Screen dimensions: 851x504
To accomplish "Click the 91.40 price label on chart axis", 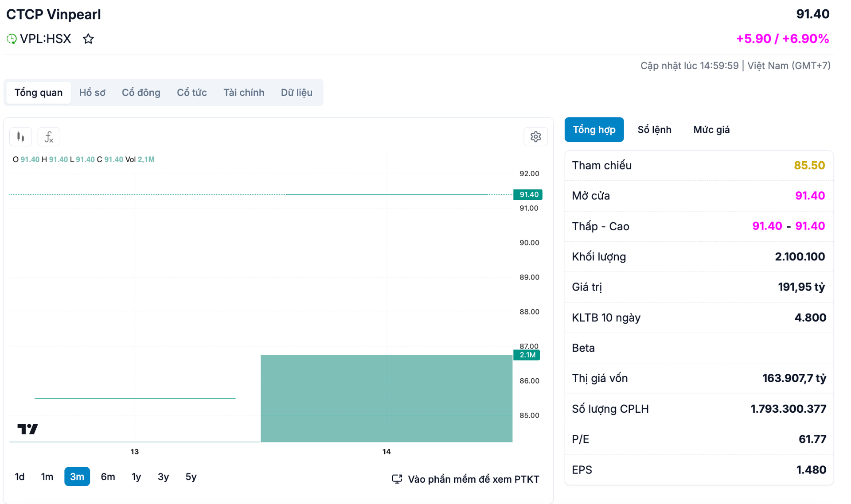I will [x=528, y=194].
